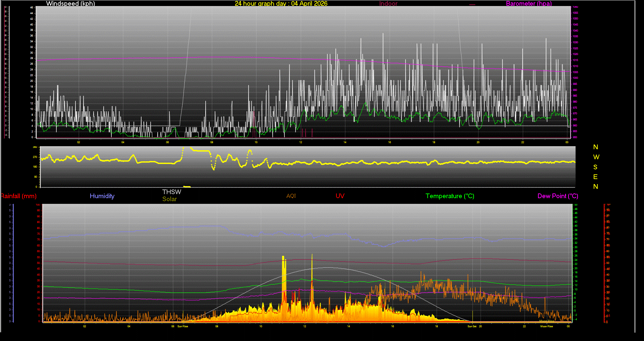Viewport: 644px width, 341px height.
Task: Select the AQI legend label
Action: point(291,196)
